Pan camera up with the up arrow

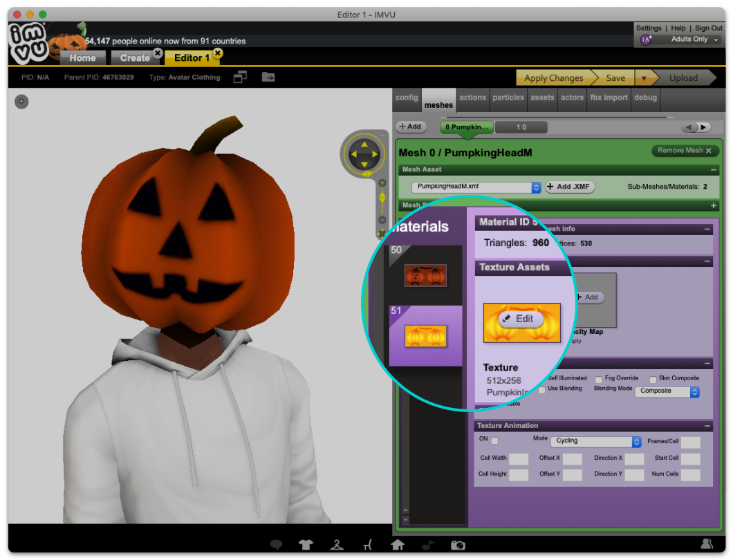tap(364, 144)
